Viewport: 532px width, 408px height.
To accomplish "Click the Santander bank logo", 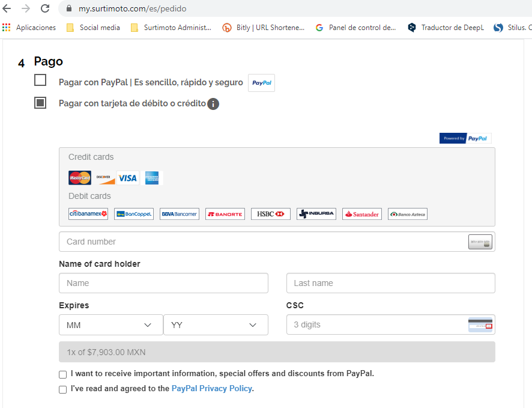I will 361,214.
